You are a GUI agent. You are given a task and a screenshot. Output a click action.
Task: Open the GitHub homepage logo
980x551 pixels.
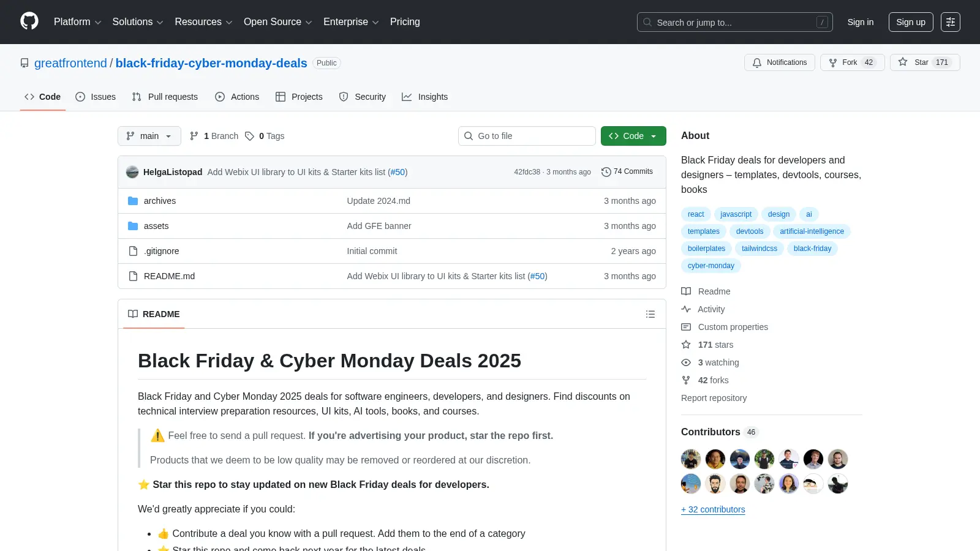[x=29, y=21]
